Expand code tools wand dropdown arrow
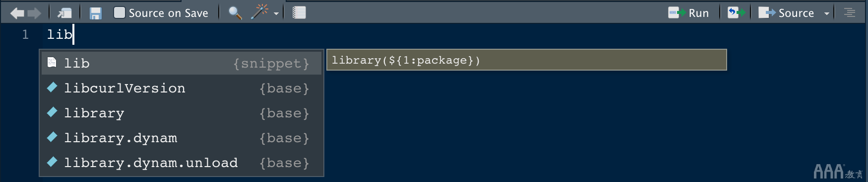Viewport: 868px width, 182px height. (x=276, y=14)
